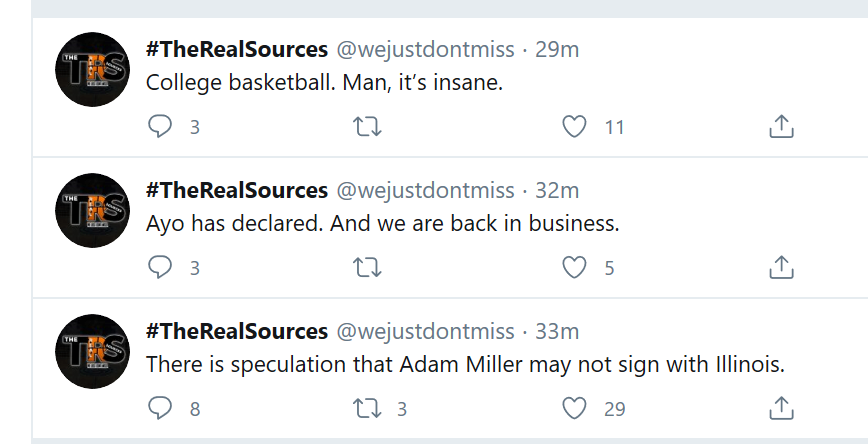Like the 'College basketball. Man, it's insane' tweet

coord(574,127)
